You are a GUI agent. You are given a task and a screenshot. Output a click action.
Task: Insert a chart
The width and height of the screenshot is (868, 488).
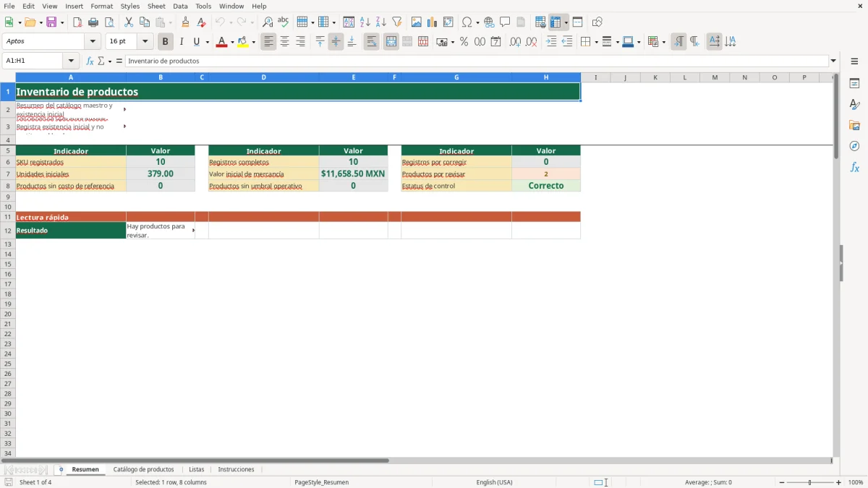point(433,22)
